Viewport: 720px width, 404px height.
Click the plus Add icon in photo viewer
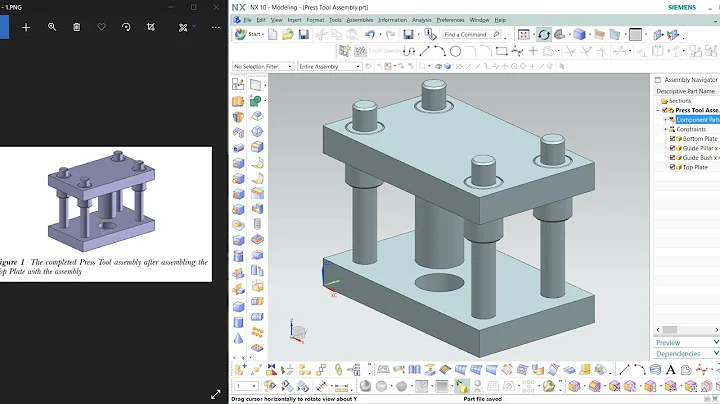pos(26,28)
